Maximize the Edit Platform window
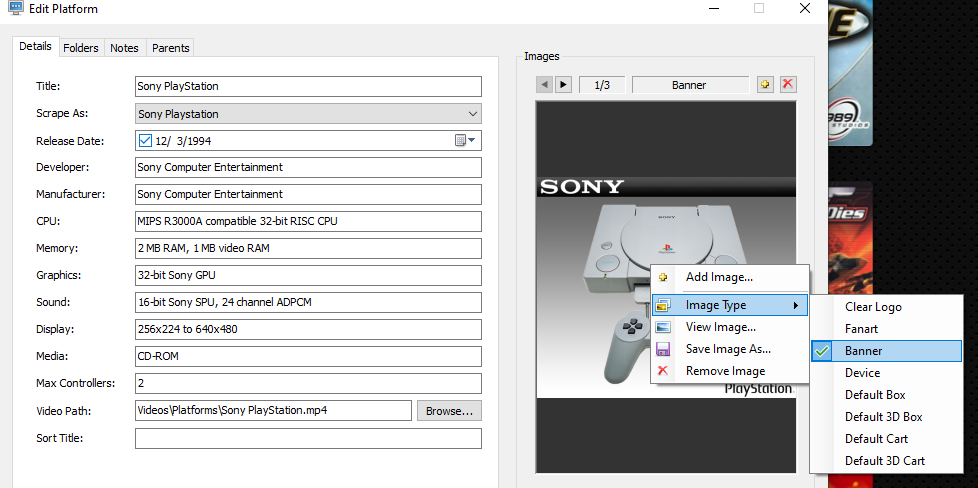 (x=758, y=8)
